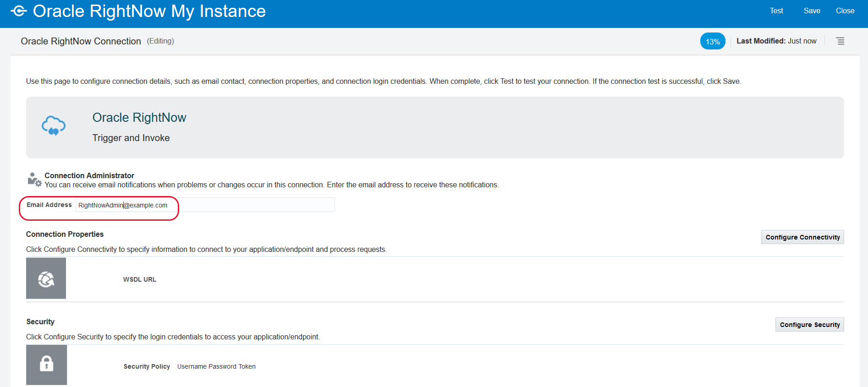This screenshot has width=868, height=387.
Task: Click the circular arrow icon beside the page title
Action: click(19, 11)
